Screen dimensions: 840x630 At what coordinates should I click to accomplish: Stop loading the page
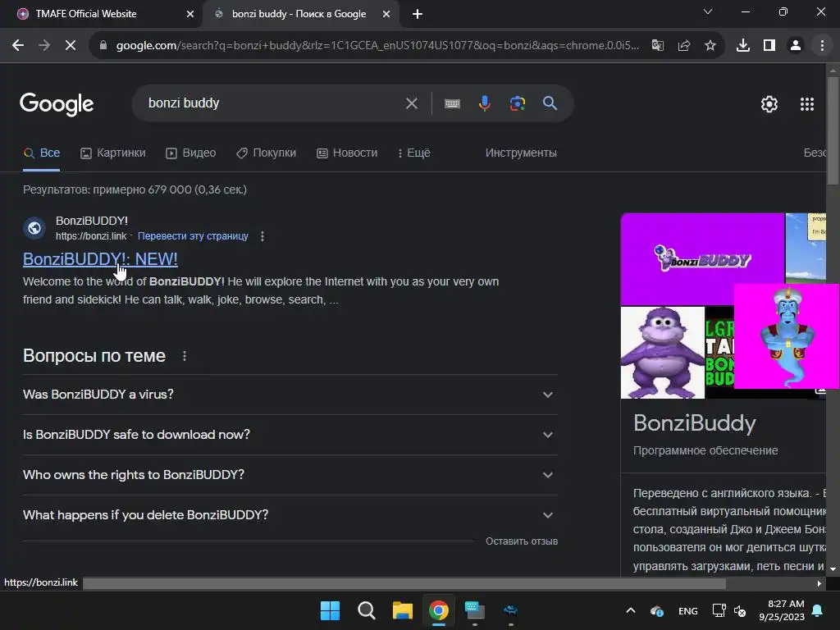pyautogui.click(x=71, y=46)
